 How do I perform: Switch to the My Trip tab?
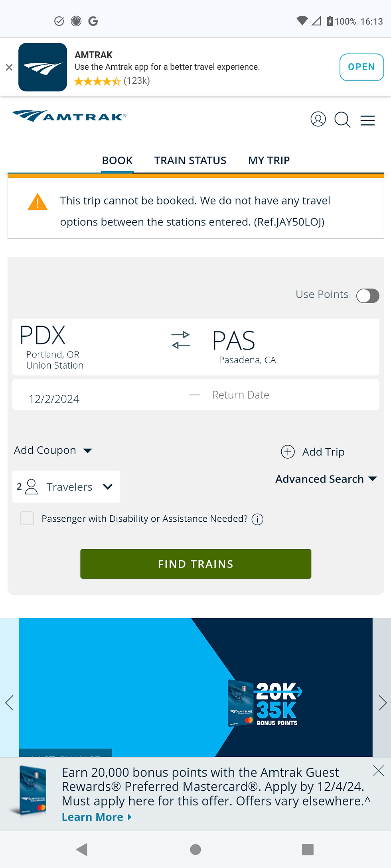tap(269, 161)
